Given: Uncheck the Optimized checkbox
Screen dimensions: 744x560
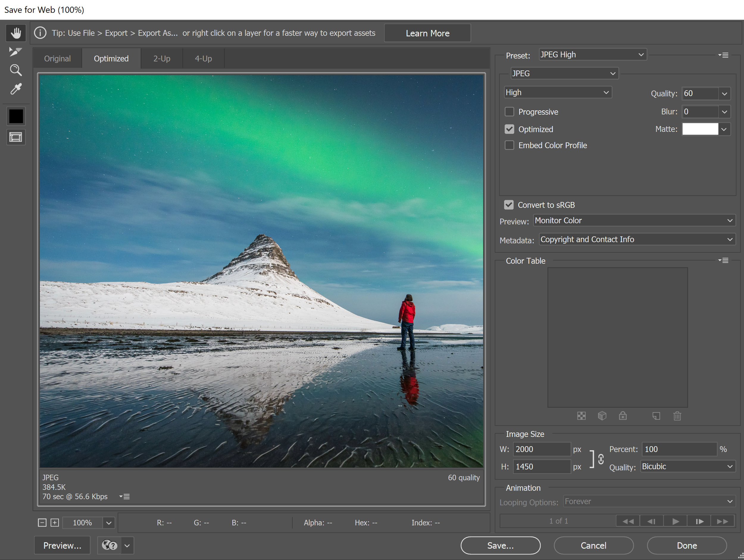Looking at the screenshot, I should pyautogui.click(x=509, y=129).
